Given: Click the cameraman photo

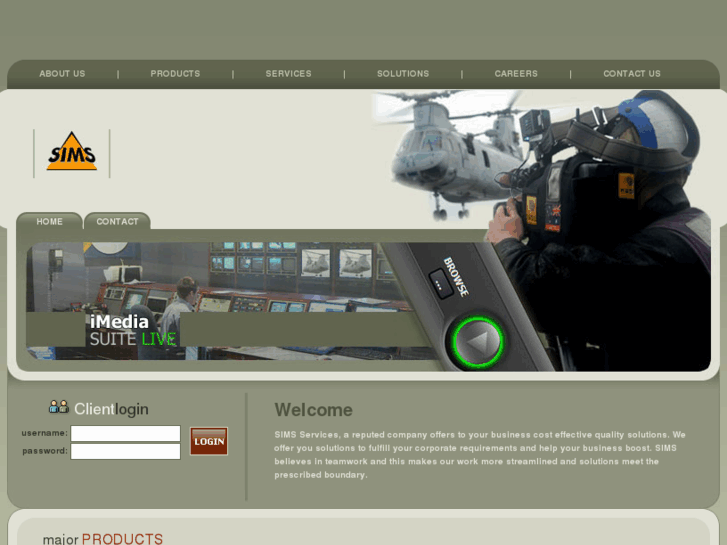Looking at the screenshot, I should (603, 232).
